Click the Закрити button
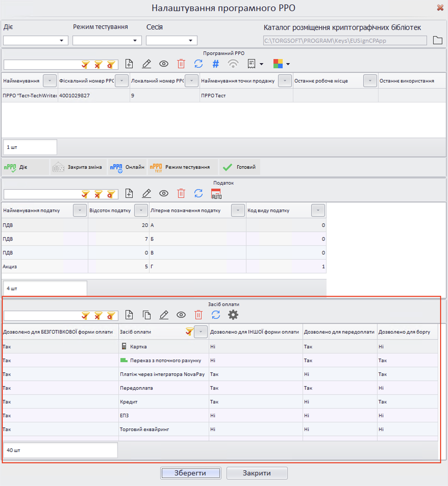The width and height of the screenshot is (448, 486). (x=257, y=473)
